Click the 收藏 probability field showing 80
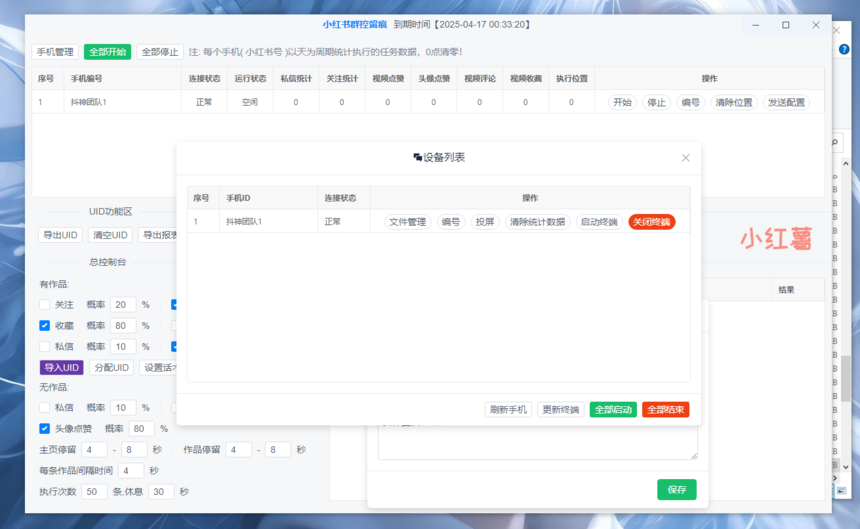860x529 pixels. 123,326
